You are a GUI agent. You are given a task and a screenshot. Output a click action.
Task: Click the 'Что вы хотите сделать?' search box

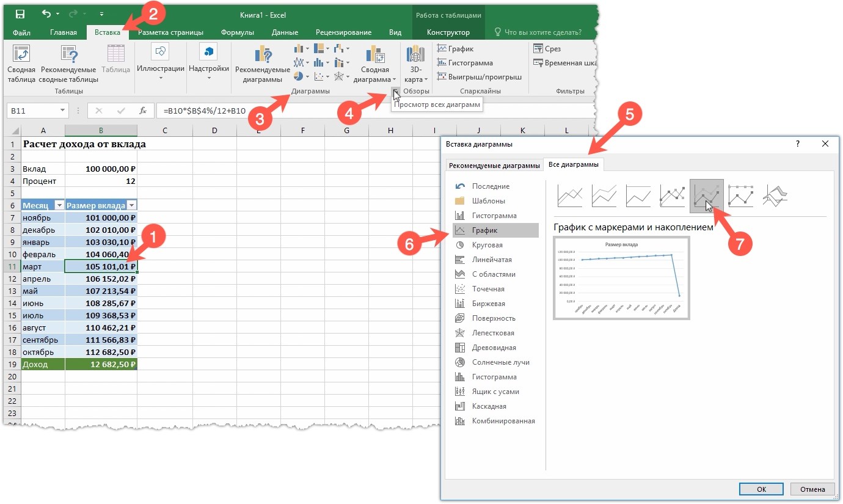point(538,32)
